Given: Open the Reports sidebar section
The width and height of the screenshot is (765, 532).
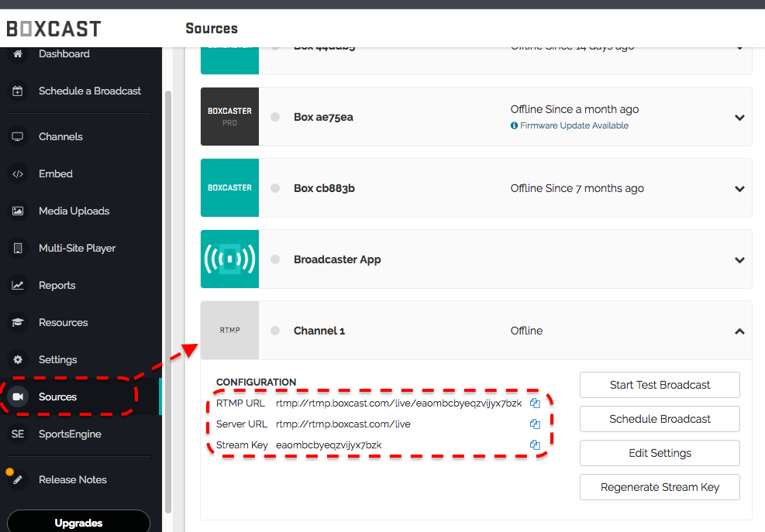Looking at the screenshot, I should (x=57, y=286).
